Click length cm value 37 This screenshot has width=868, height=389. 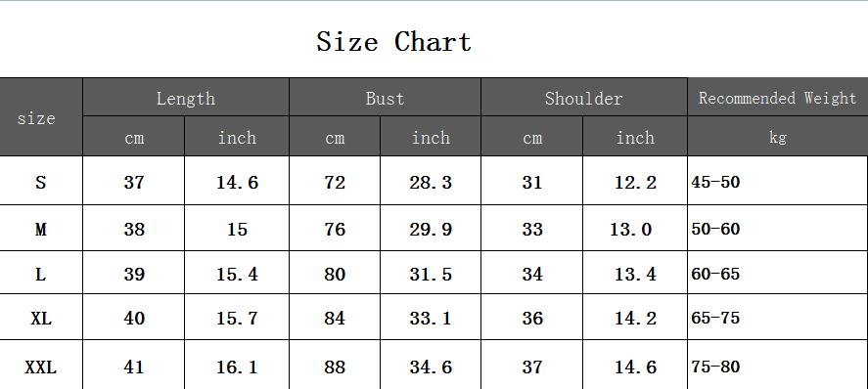pyautogui.click(x=134, y=183)
